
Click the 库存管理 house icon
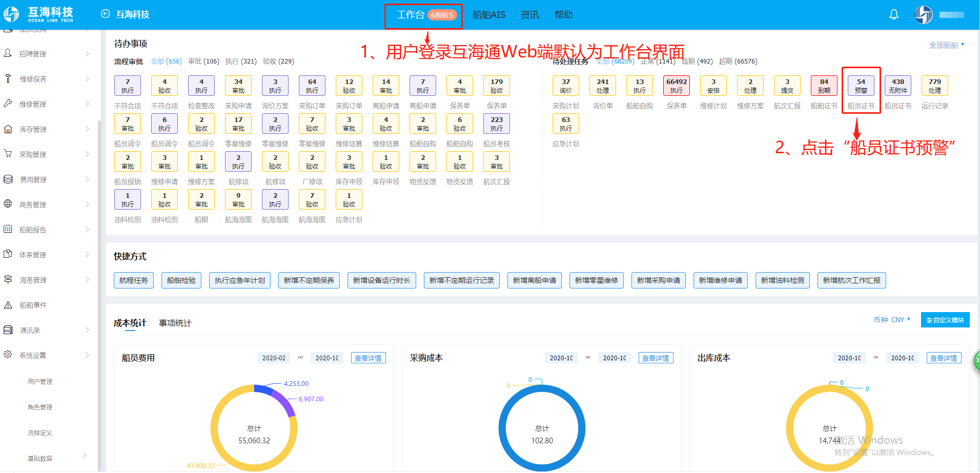(x=8, y=129)
